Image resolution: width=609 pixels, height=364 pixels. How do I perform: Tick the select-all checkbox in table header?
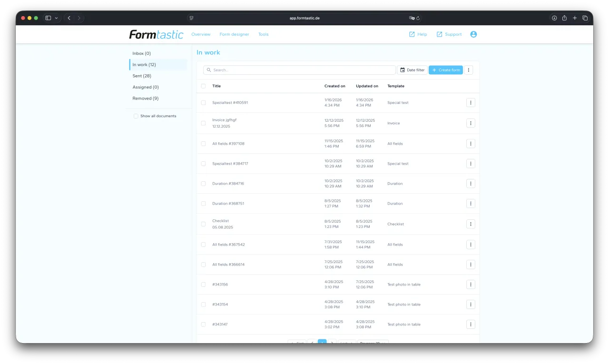[204, 86]
